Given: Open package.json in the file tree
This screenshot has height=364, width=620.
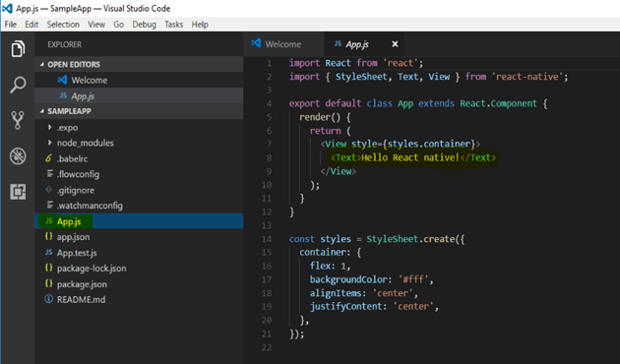Looking at the screenshot, I should [139, 283].
